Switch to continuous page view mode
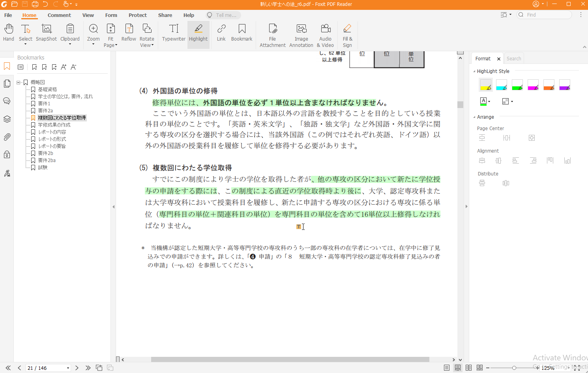 coord(457,367)
